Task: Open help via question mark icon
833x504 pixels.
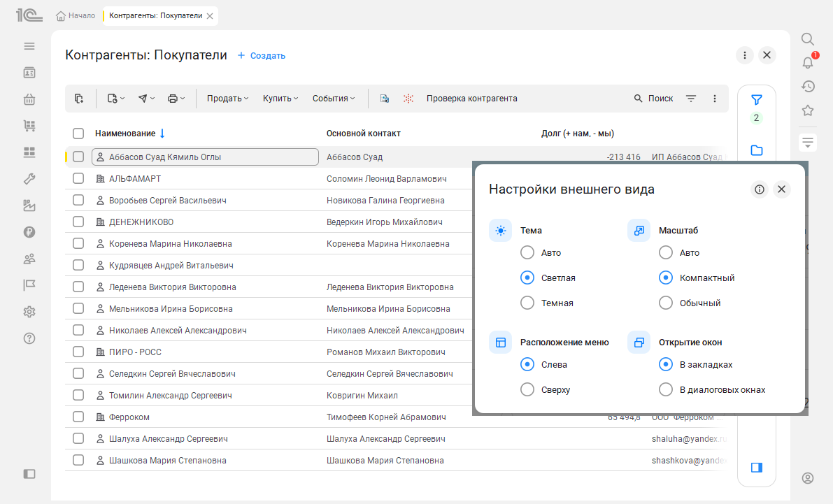Action: point(29,338)
